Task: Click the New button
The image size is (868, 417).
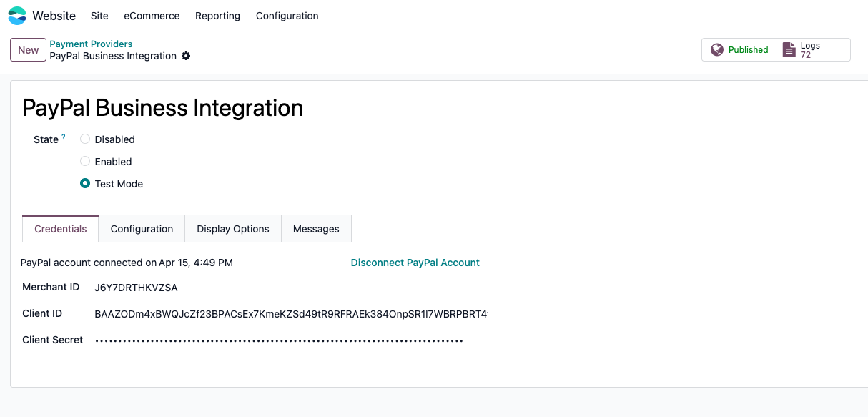Action: (x=28, y=50)
